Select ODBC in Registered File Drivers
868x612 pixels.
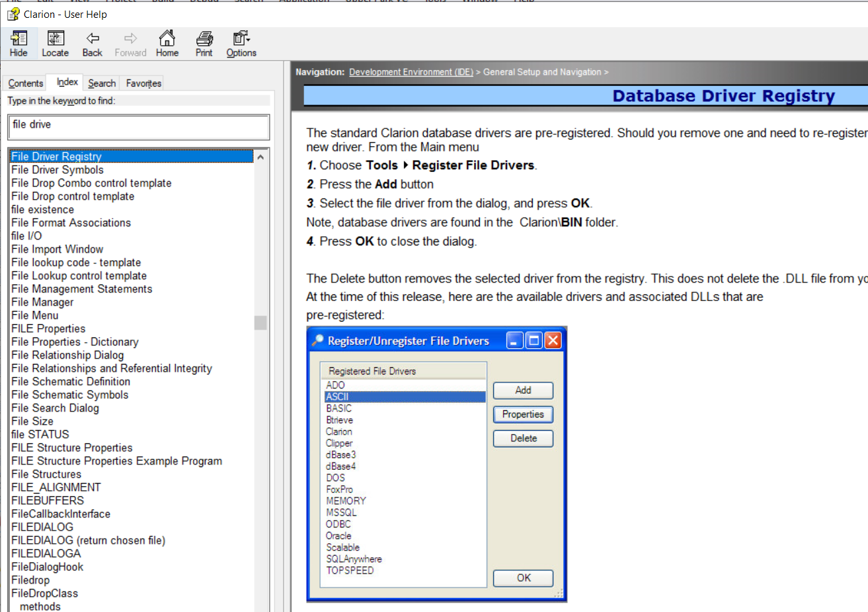click(338, 524)
